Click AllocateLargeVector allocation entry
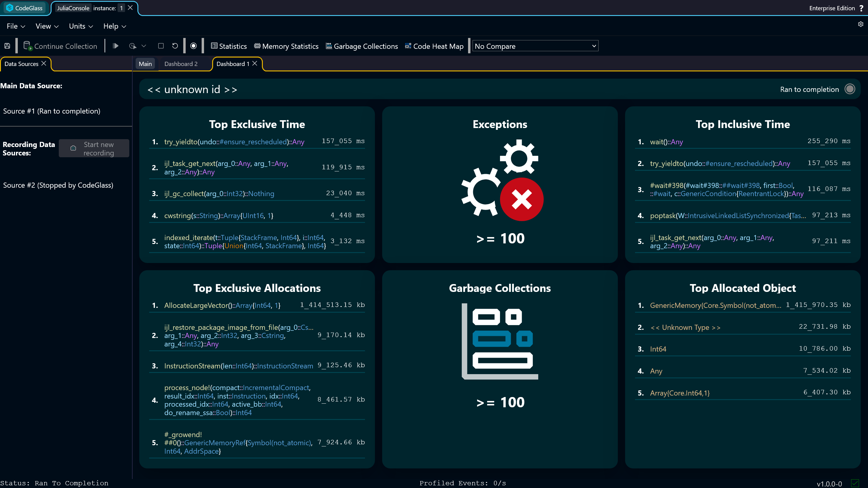This screenshot has height=488, width=868. click(257, 305)
